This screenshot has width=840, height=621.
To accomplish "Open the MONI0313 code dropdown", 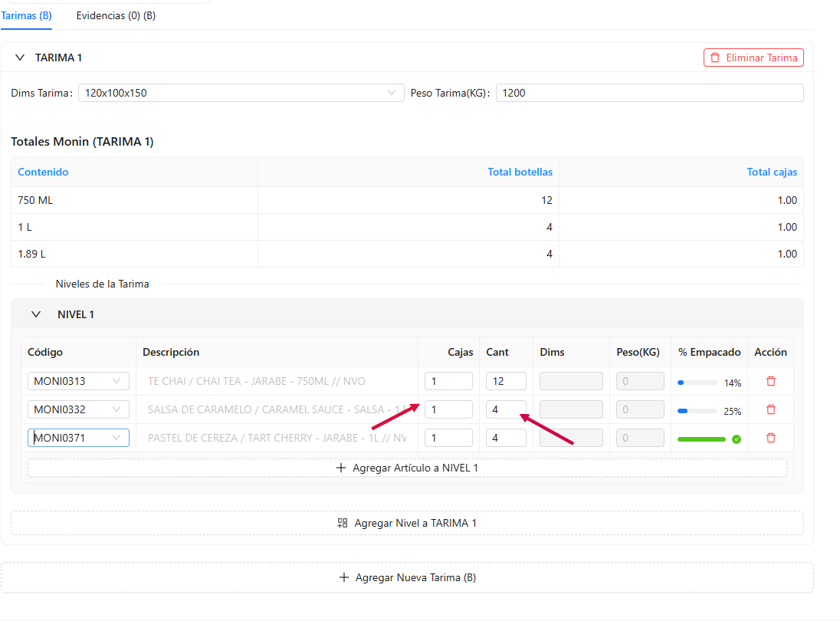I will [x=78, y=381].
